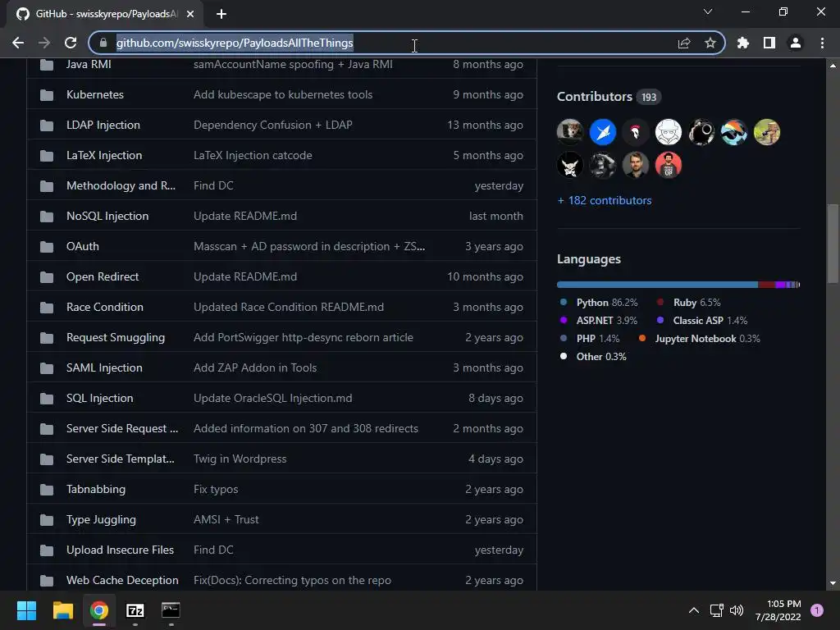Open the Methodology and R... folder

[121, 186]
